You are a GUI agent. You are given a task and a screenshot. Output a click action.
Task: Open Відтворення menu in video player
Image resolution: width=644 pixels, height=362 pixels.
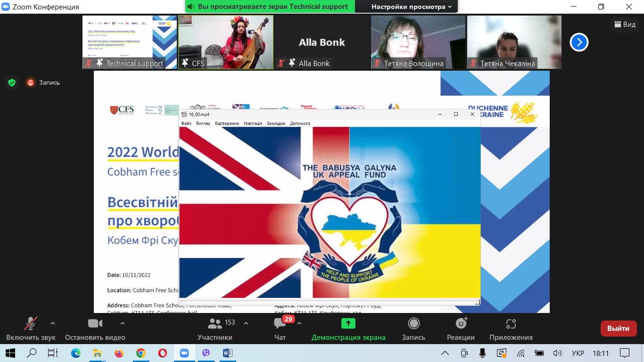[227, 123]
